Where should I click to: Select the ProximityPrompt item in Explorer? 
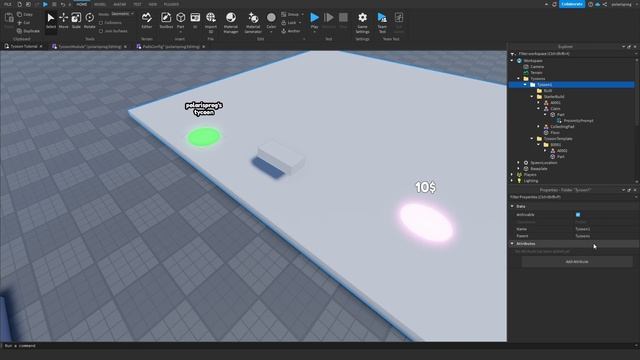coord(578,121)
